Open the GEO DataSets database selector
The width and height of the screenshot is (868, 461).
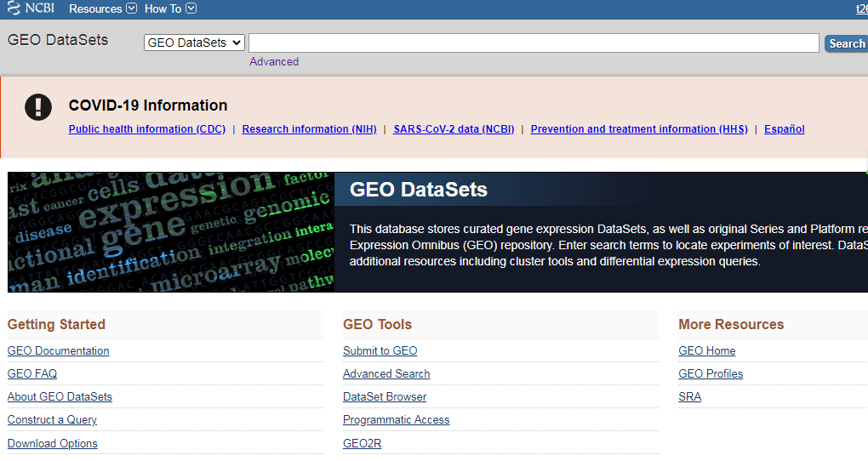[194, 43]
